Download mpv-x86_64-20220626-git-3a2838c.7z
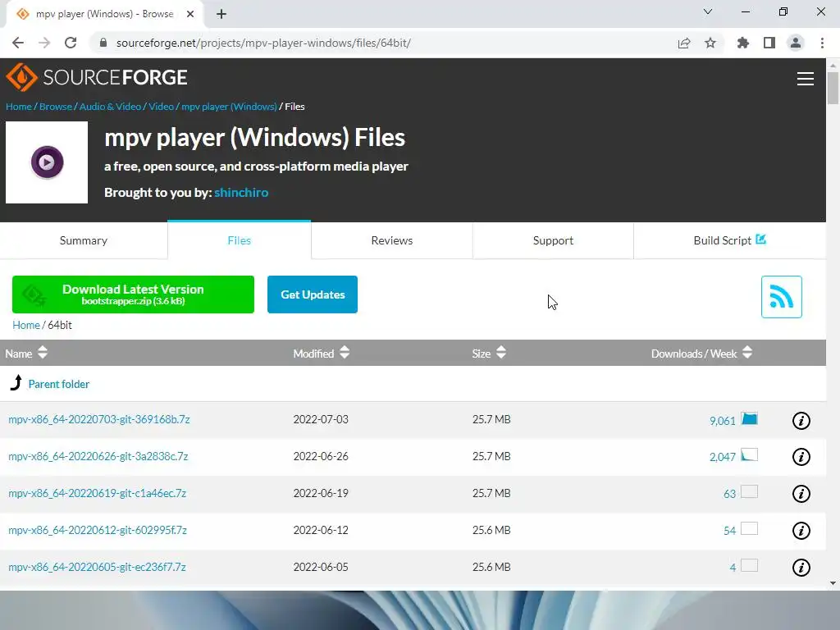The width and height of the screenshot is (840, 630). click(98, 456)
